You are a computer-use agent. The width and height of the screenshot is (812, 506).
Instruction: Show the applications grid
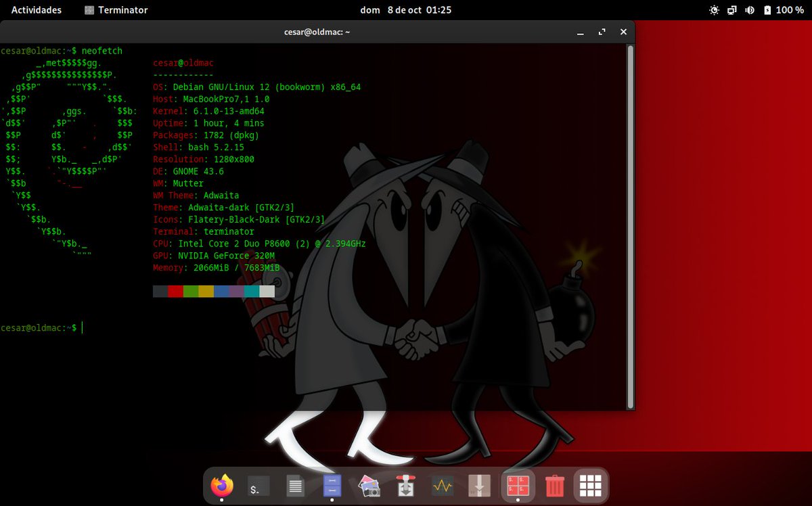click(591, 485)
